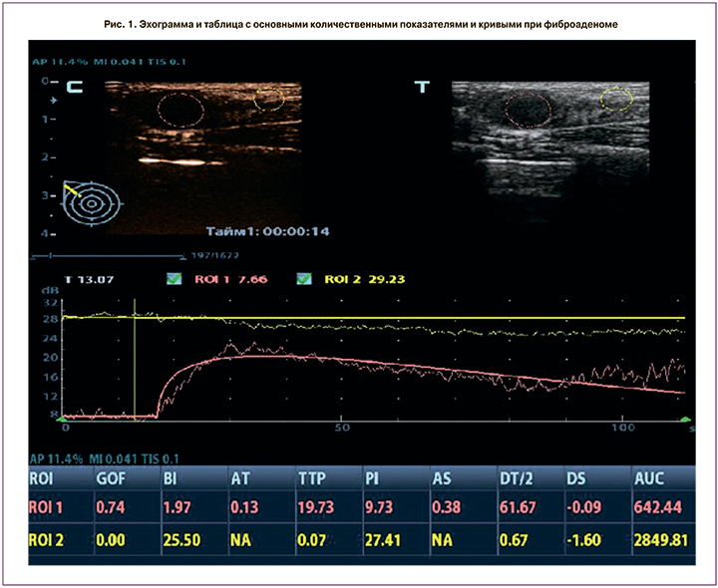Click the T tissue view label
This screenshot has width=718, height=588.
click(x=422, y=88)
